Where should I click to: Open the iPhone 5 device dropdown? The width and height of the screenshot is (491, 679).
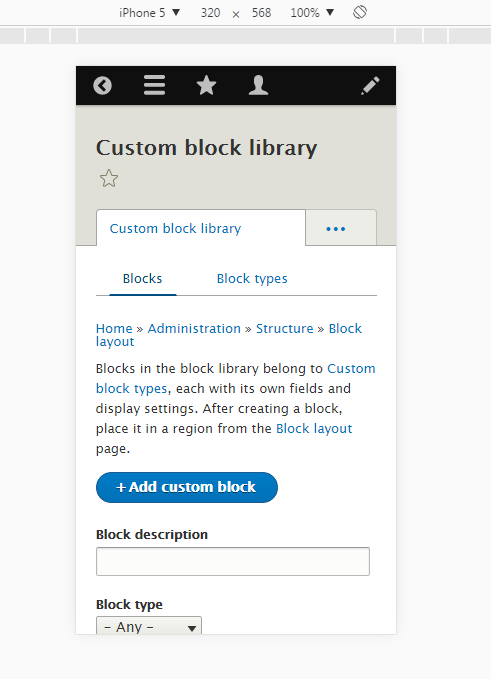point(149,13)
